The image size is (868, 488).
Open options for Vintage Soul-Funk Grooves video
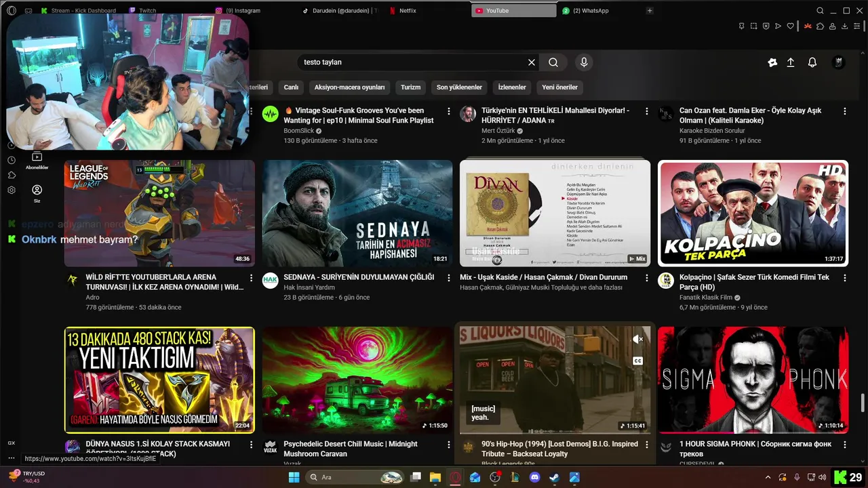click(448, 111)
